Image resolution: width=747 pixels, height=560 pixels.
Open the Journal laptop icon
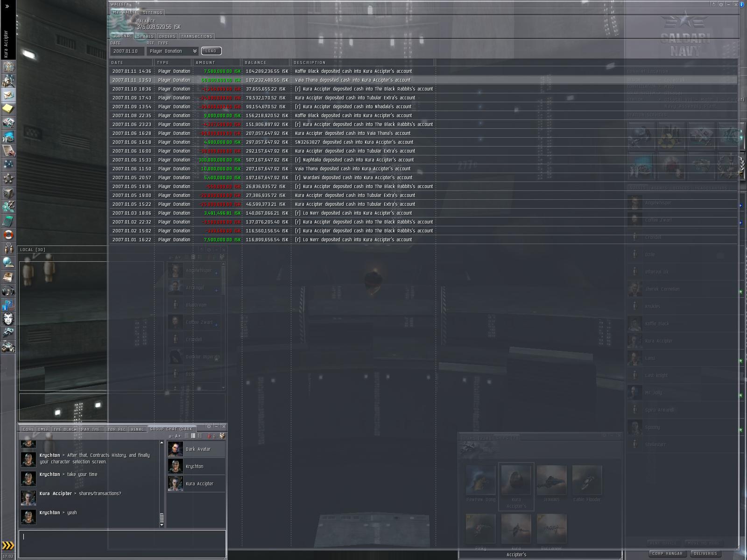click(x=8, y=276)
